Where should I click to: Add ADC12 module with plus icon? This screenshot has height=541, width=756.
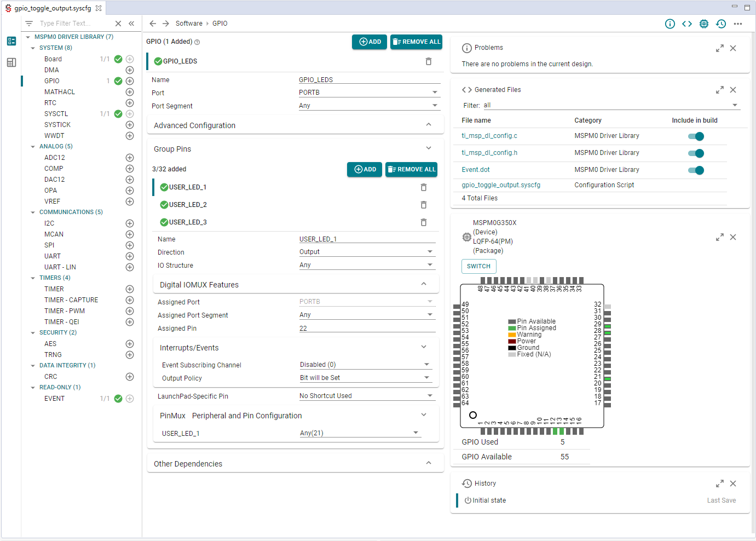[130, 158]
